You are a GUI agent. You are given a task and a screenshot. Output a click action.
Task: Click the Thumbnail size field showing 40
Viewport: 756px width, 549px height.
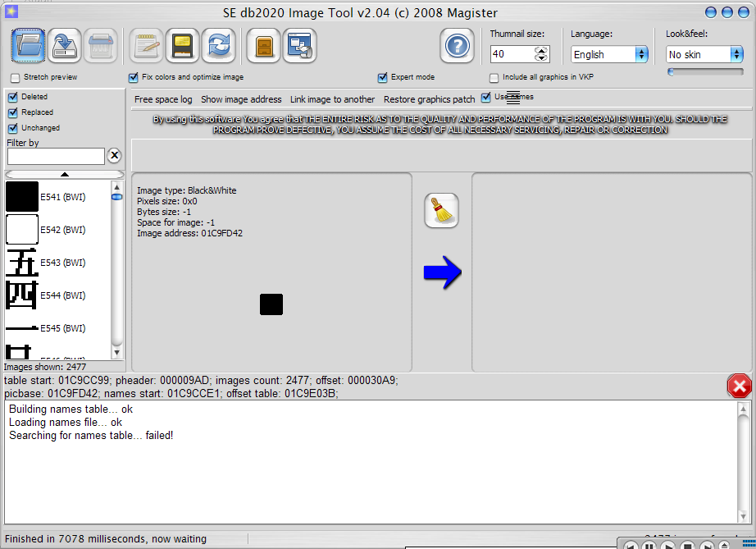[x=512, y=54]
